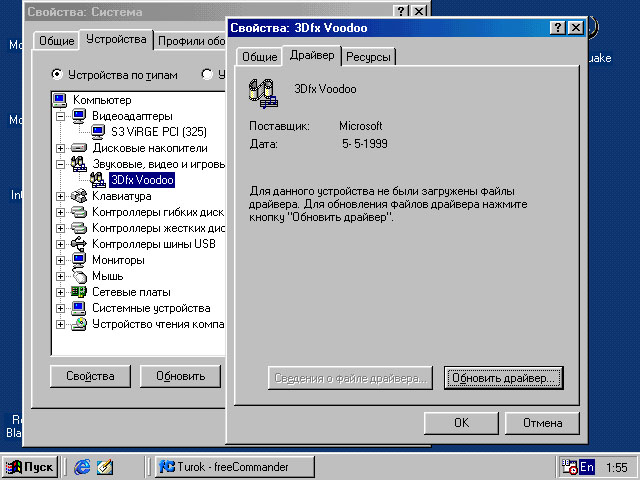The width and height of the screenshot is (640, 480).
Task: Expand the Мышь branch
Action: [60, 276]
